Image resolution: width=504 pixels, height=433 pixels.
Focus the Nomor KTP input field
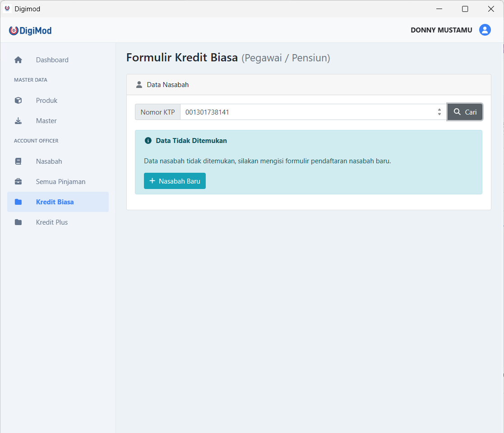pos(307,112)
